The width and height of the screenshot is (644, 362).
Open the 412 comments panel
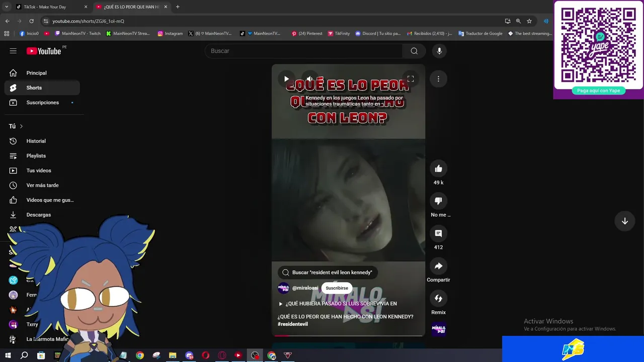click(x=438, y=233)
